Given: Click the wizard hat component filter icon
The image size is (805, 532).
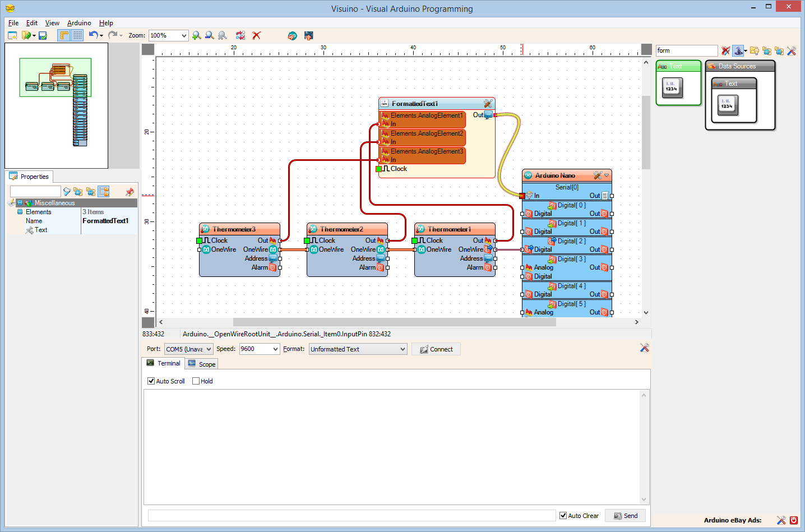Looking at the screenshot, I should click(738, 50).
